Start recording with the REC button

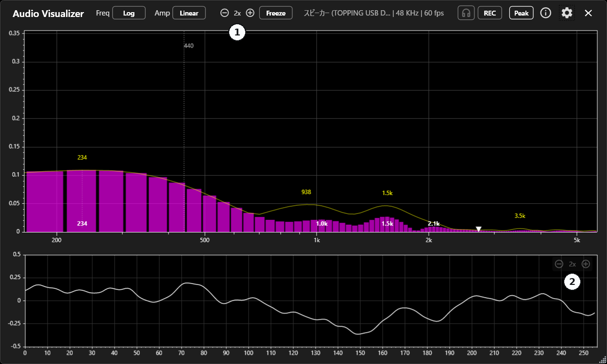tap(490, 13)
